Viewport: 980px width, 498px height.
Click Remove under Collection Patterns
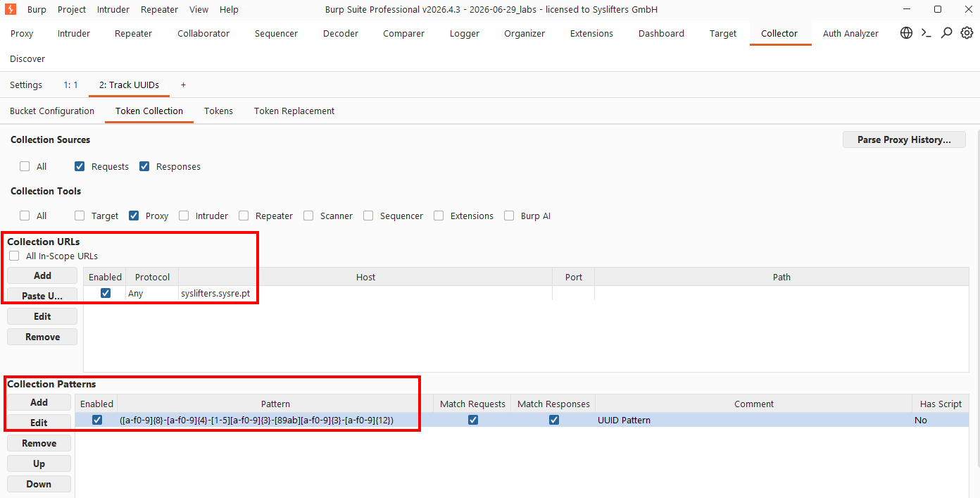(39, 443)
